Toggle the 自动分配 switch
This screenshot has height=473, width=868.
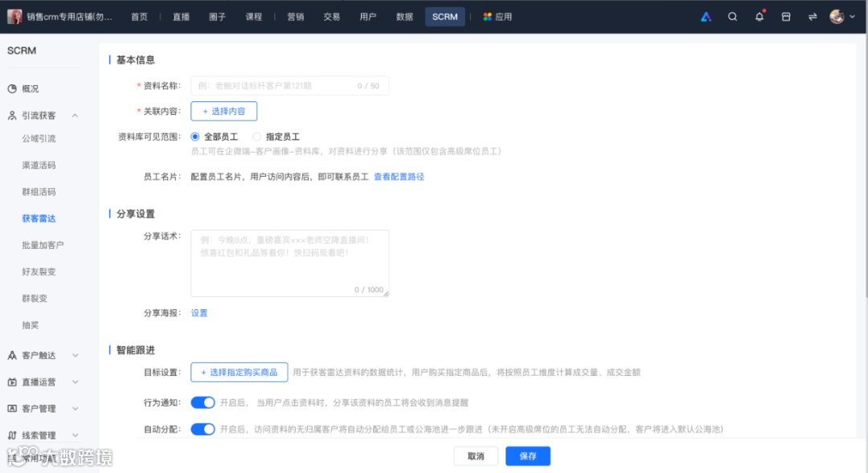(x=203, y=429)
